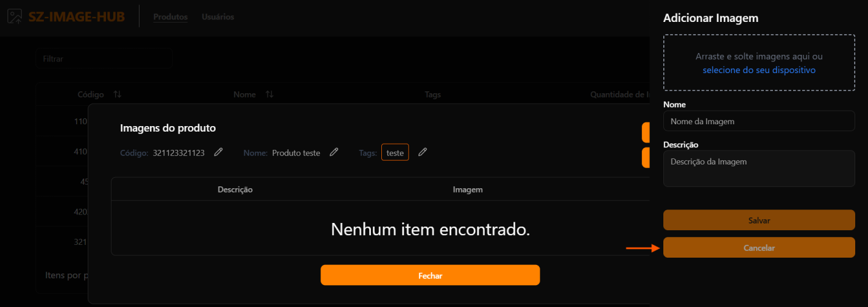Screen dimensions: 868x307
Task: Focus the Filtrar search field
Action: pos(104,59)
